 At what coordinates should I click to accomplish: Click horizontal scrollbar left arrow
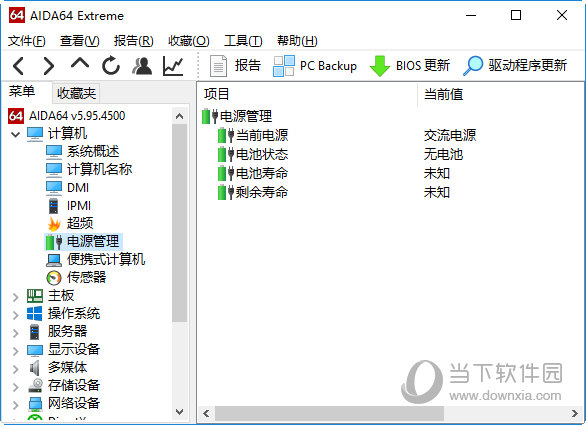pyautogui.click(x=206, y=413)
